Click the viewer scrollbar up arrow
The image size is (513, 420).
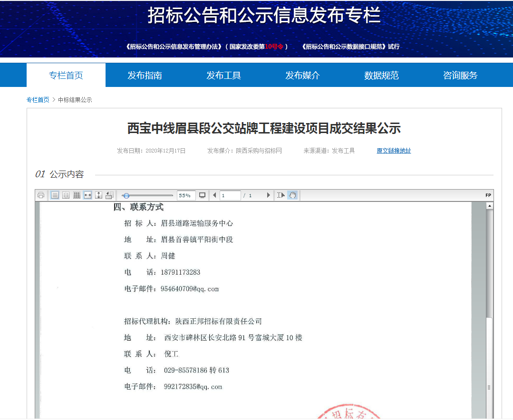pyautogui.click(x=489, y=206)
